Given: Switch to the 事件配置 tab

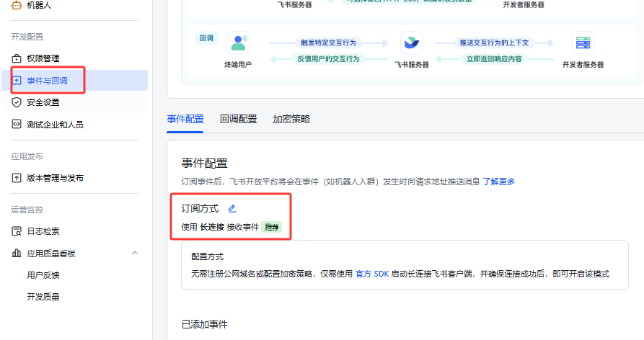Looking at the screenshot, I should [185, 119].
